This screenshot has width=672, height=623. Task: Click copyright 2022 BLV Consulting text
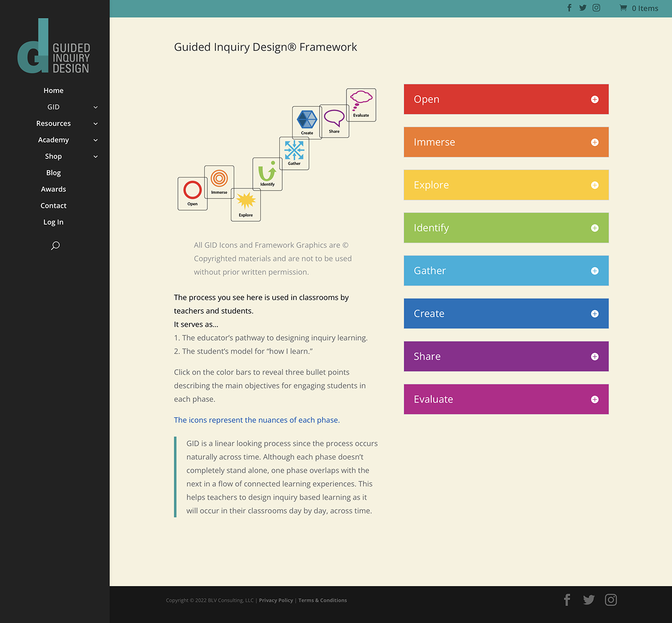(x=210, y=600)
